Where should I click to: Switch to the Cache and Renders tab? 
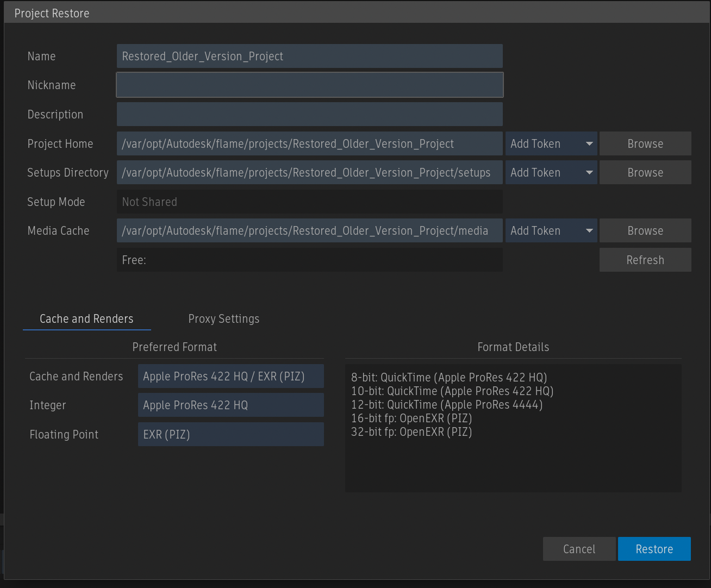86,319
